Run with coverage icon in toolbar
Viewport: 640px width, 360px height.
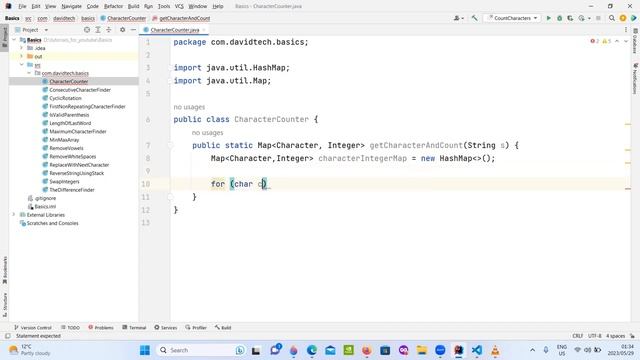pos(570,18)
